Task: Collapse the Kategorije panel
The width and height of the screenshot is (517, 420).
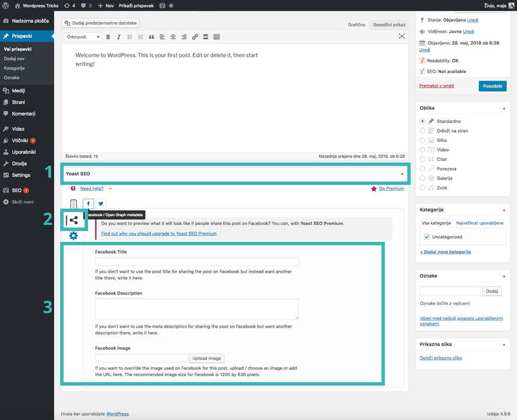Action: pos(504,210)
